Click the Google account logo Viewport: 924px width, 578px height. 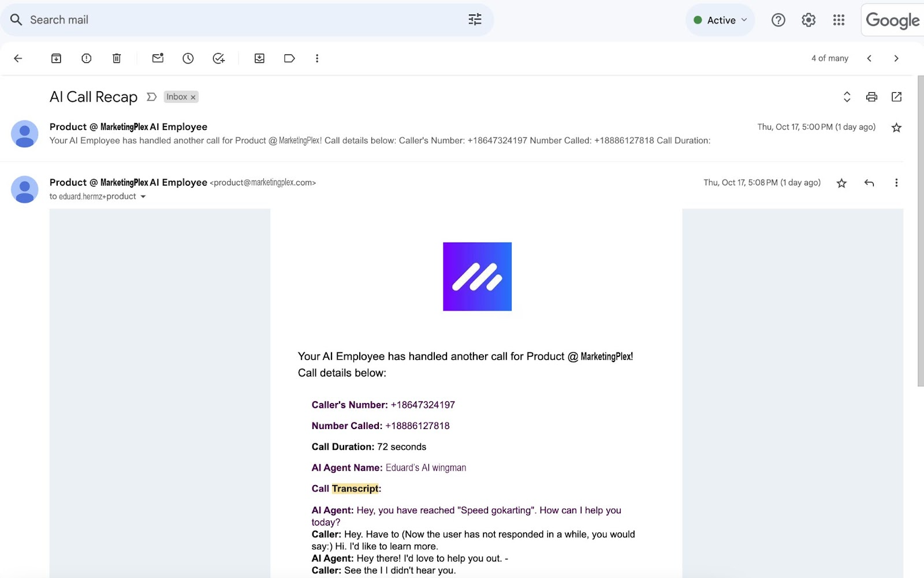pos(893,20)
